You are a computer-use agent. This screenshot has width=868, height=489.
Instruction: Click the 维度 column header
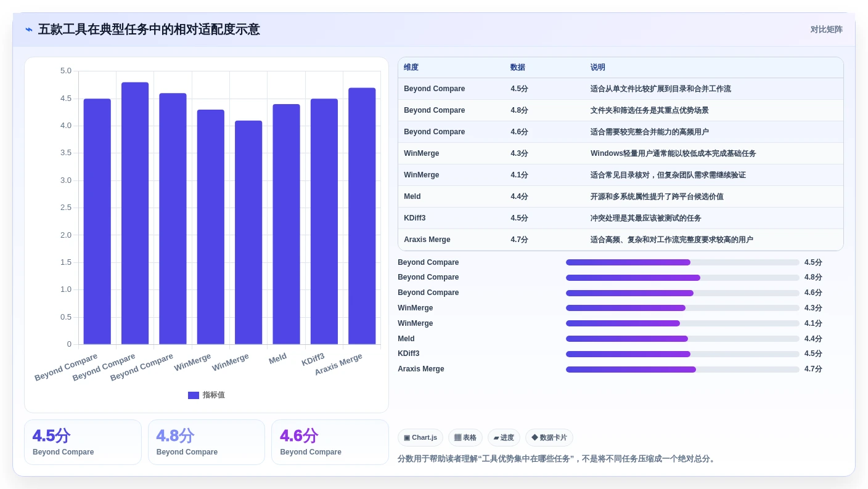(x=411, y=68)
